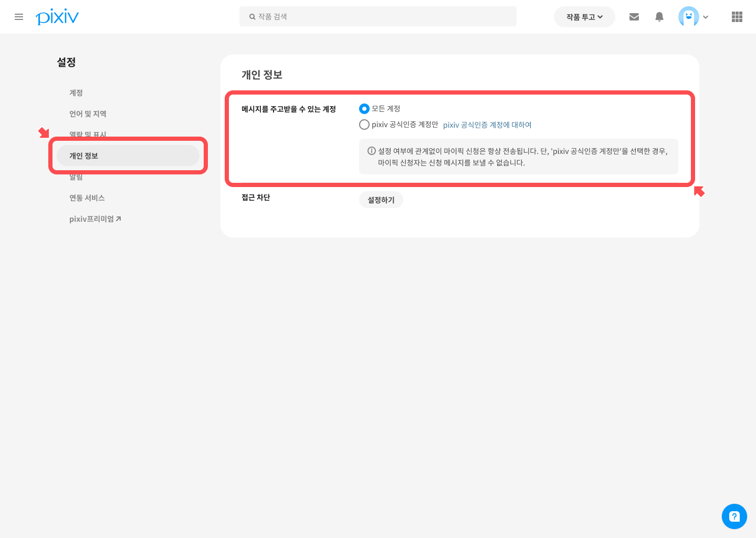Open the hamburger navigation menu

pyautogui.click(x=19, y=17)
